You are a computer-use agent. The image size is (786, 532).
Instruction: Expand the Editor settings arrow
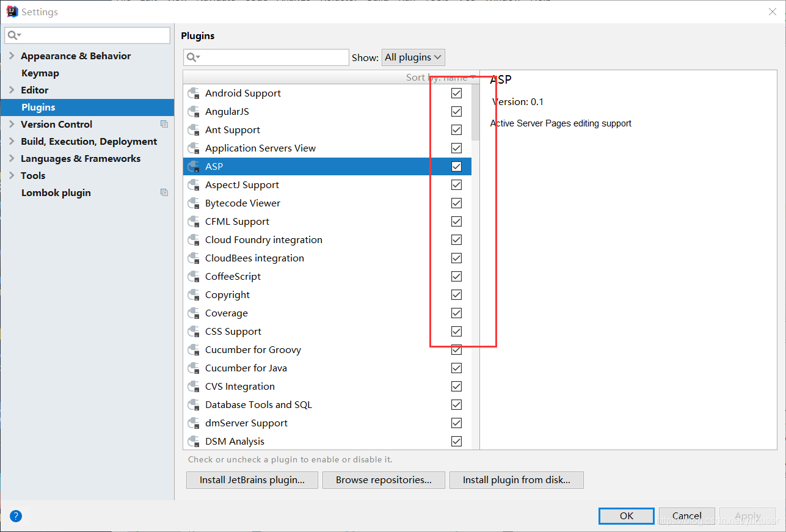[x=12, y=90]
